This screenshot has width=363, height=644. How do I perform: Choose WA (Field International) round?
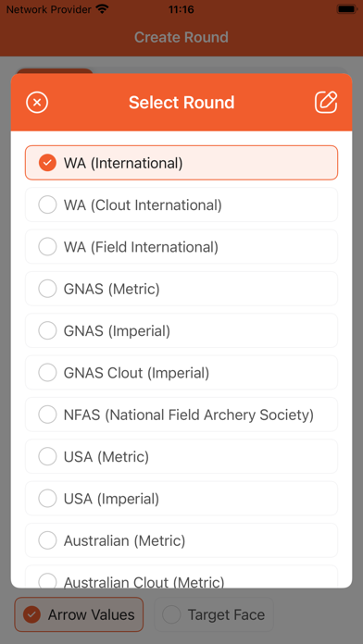tap(181, 246)
